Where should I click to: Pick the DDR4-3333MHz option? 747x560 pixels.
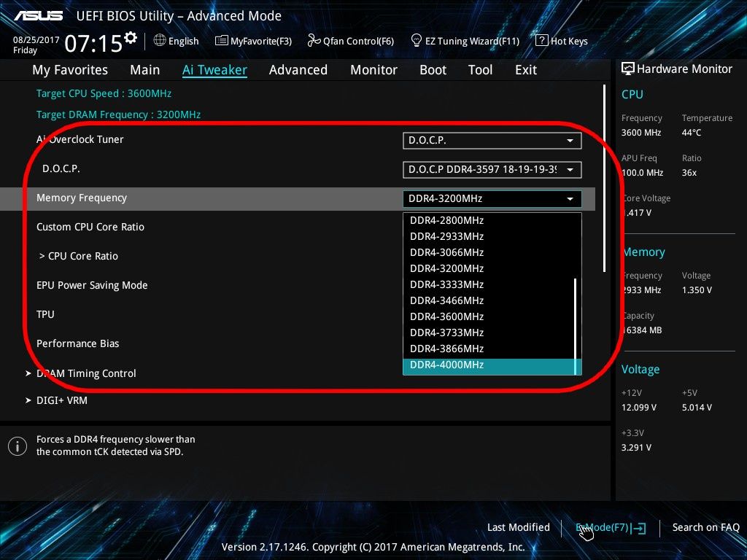[489, 285]
